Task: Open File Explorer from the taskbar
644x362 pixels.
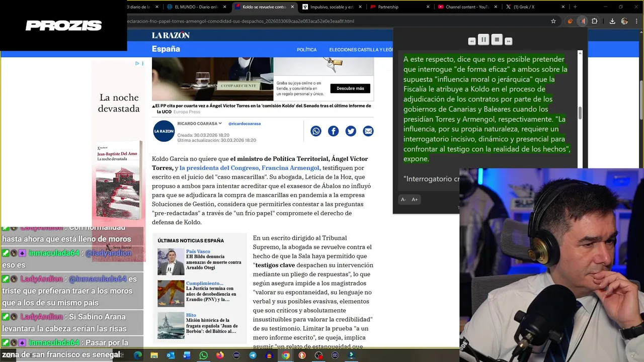Action: (x=154, y=355)
